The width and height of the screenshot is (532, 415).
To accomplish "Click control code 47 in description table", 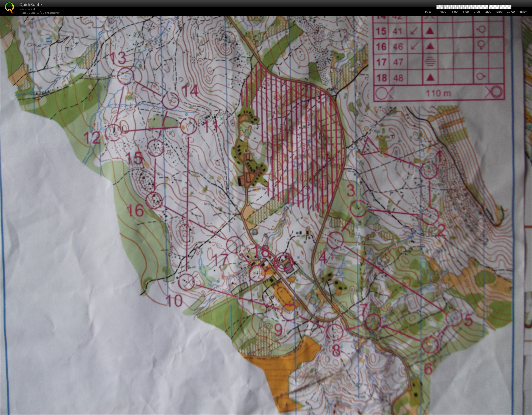I will [398, 62].
